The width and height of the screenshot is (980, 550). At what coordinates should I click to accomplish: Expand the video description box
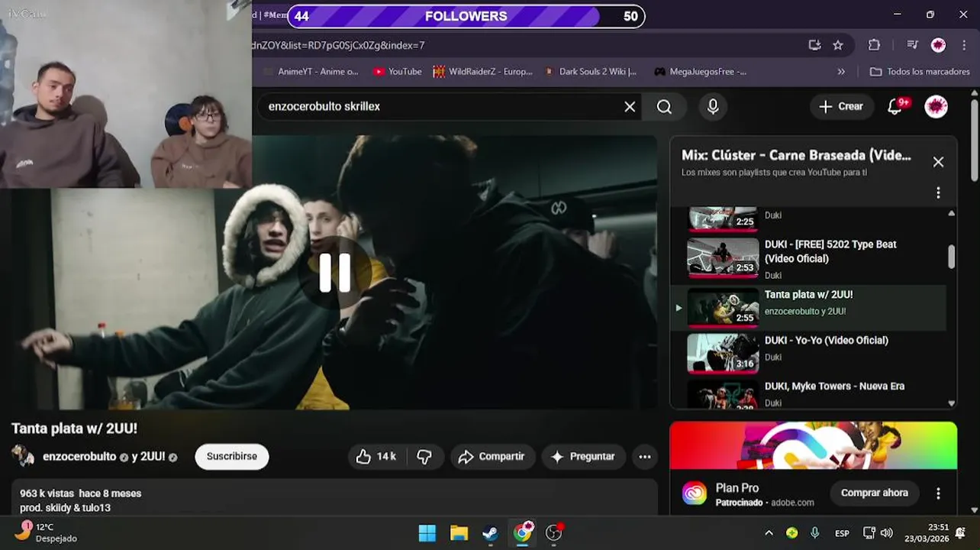point(334,498)
